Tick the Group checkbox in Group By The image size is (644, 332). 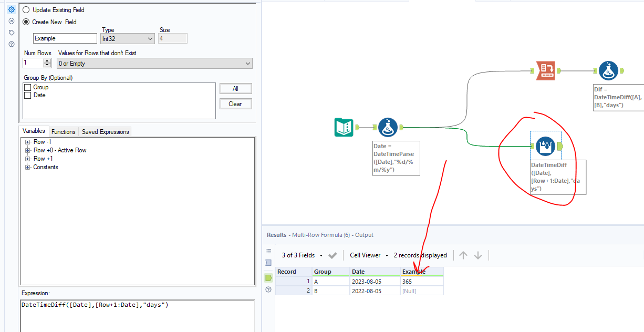click(x=28, y=87)
